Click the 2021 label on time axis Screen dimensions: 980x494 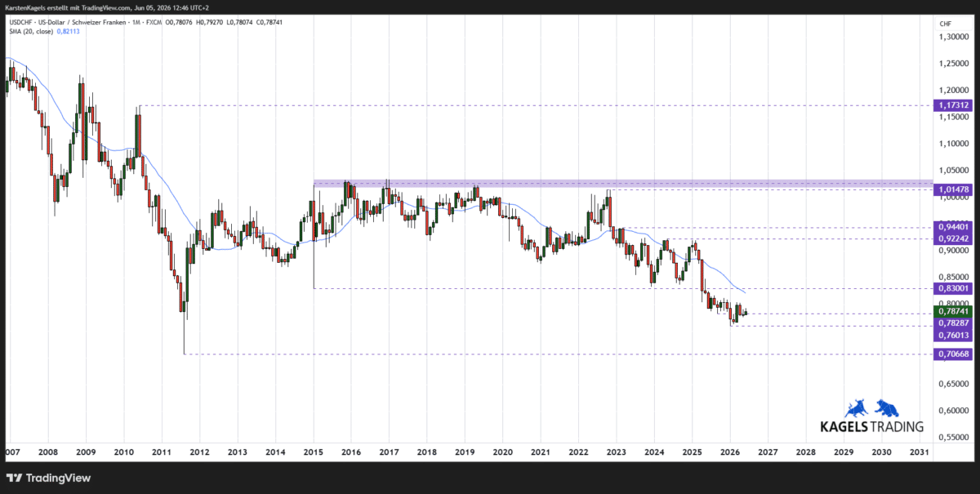(540, 452)
